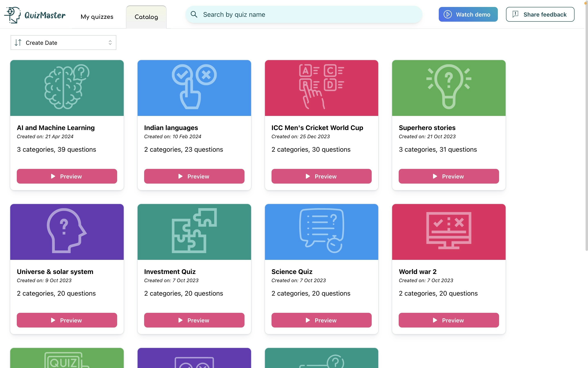
Task: Click the Indian languages title
Action: [171, 128]
